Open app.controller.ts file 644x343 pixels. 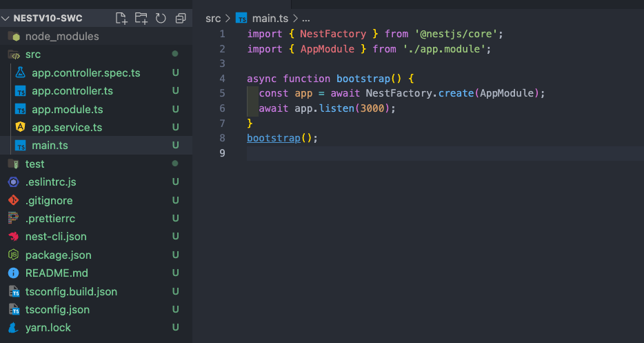[96, 91]
